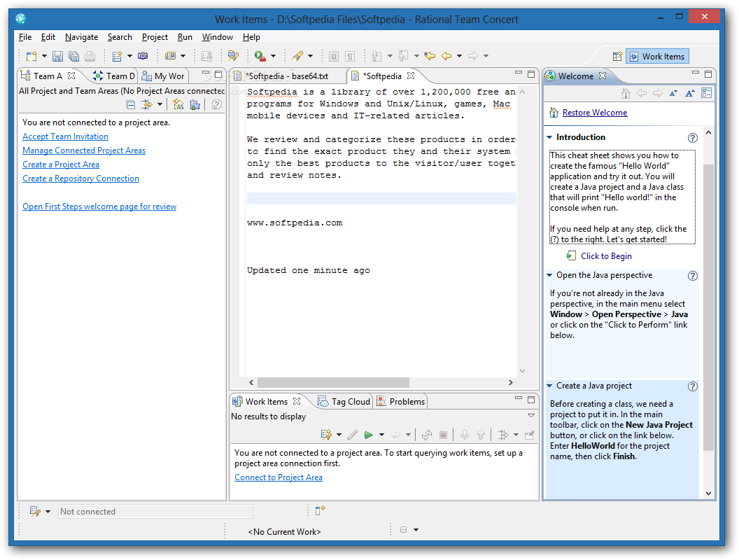Image resolution: width=739 pixels, height=560 pixels.
Task: Open the Navigate menu
Action: pos(82,37)
